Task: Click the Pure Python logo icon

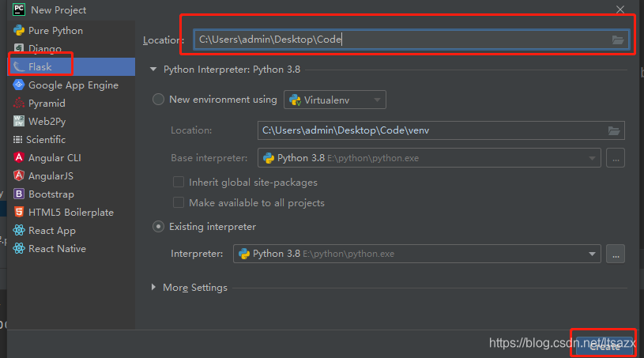Action: tap(19, 30)
